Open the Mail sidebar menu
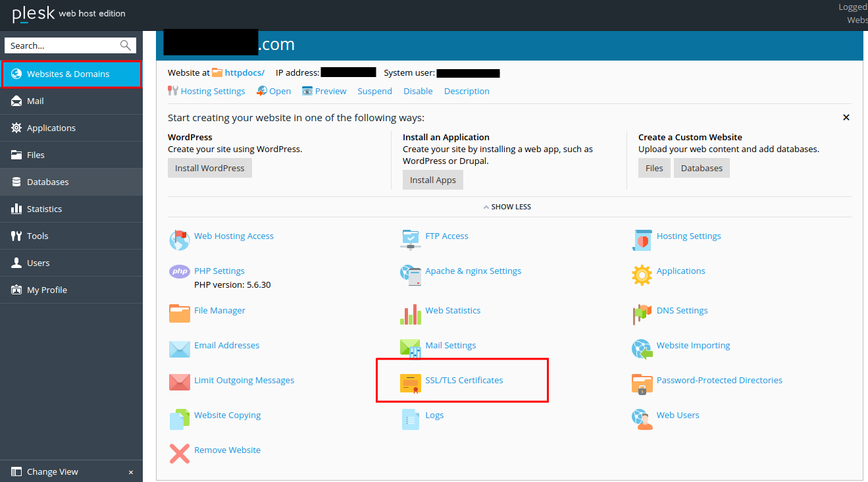 (x=36, y=101)
